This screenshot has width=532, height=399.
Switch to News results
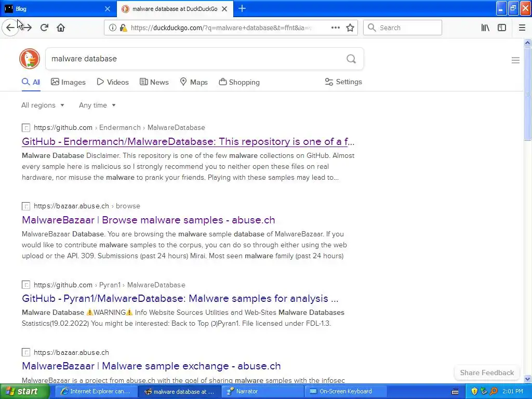154,82
